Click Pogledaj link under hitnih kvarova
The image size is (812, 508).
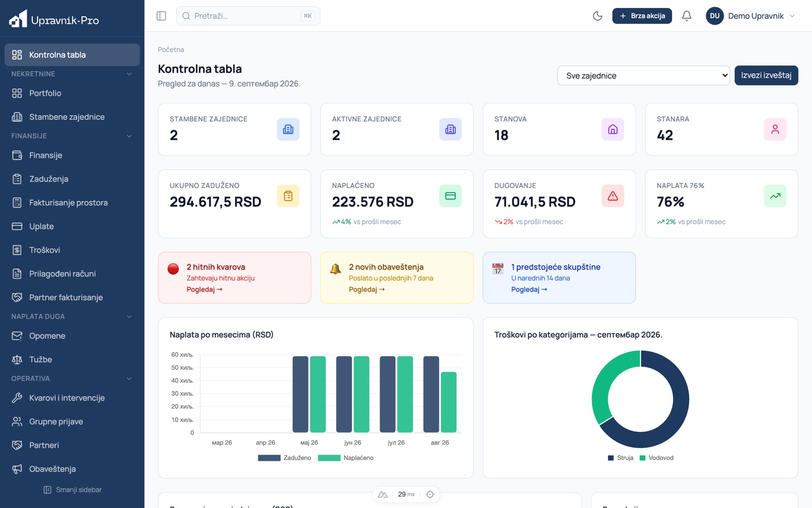[x=205, y=290]
